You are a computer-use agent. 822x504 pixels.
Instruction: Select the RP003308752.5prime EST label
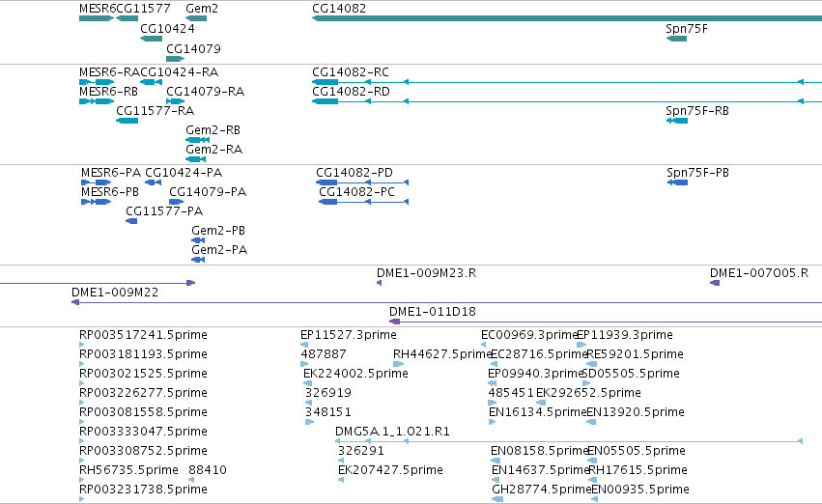pos(143,452)
